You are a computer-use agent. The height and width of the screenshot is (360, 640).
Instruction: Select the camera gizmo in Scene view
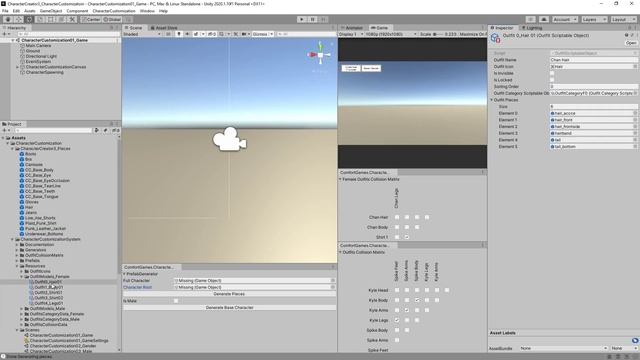coord(229,139)
